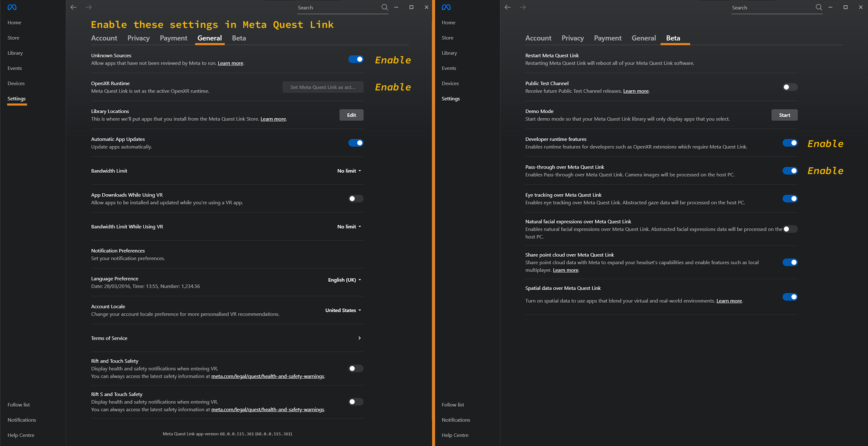868x446 pixels.
Task: Toggle Automatic App Updates switch
Action: (x=356, y=143)
